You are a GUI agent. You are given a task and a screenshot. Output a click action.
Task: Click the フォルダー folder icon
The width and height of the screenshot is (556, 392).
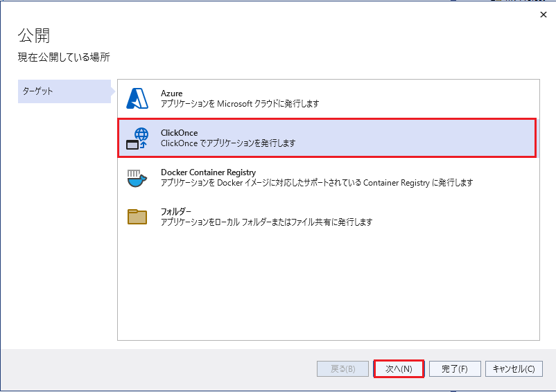(x=137, y=217)
